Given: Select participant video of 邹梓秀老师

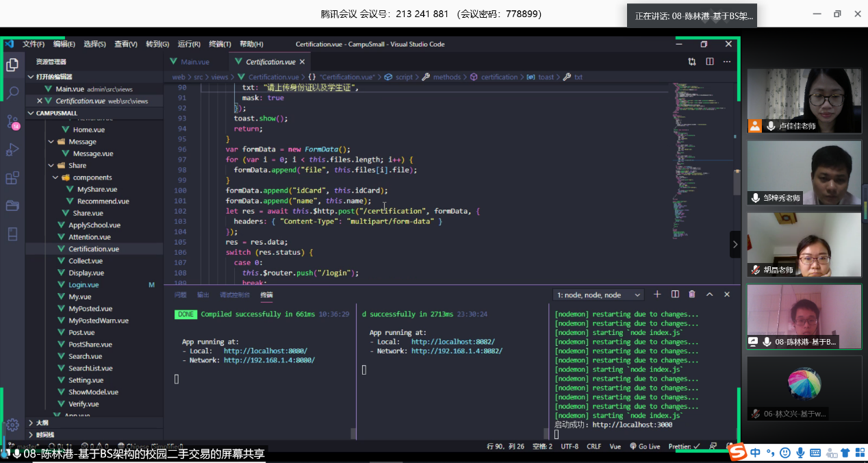Looking at the screenshot, I should click(x=804, y=173).
